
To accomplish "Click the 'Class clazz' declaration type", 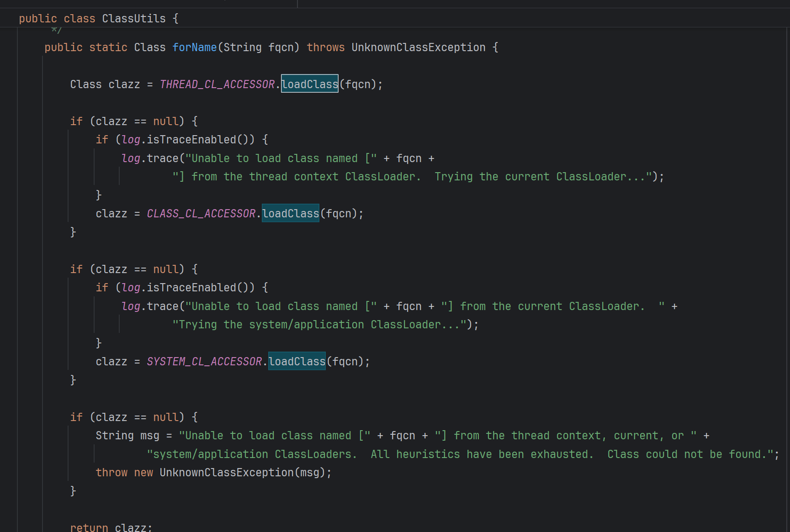I will (85, 84).
